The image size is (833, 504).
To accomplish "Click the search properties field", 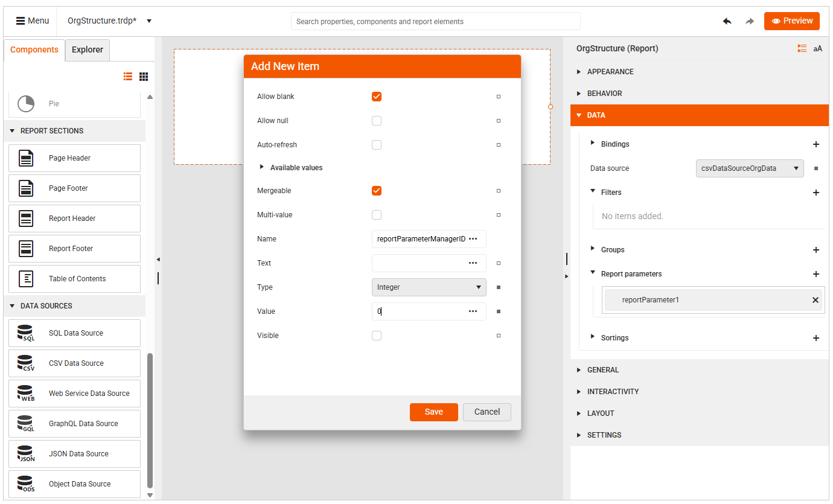I will click(435, 21).
